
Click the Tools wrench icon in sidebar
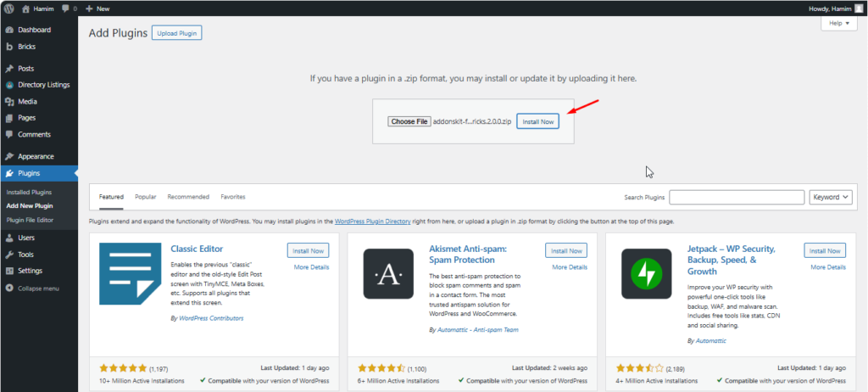(x=8, y=255)
